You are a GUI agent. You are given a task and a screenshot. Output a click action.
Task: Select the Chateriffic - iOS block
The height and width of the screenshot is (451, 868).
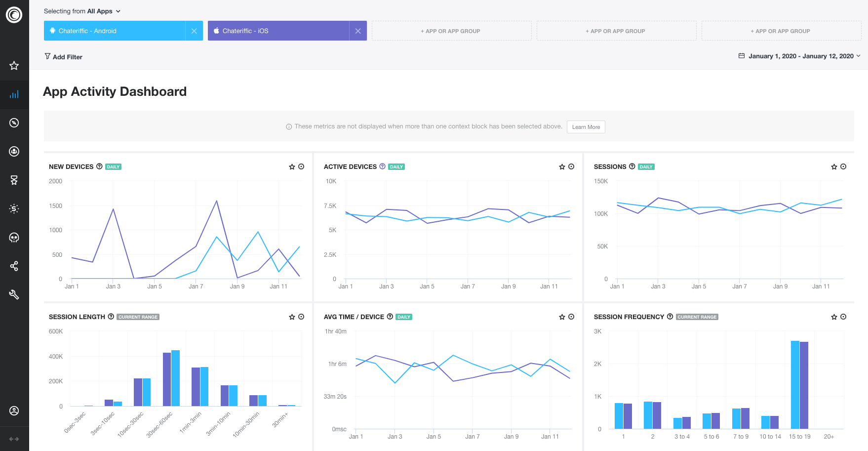[278, 31]
